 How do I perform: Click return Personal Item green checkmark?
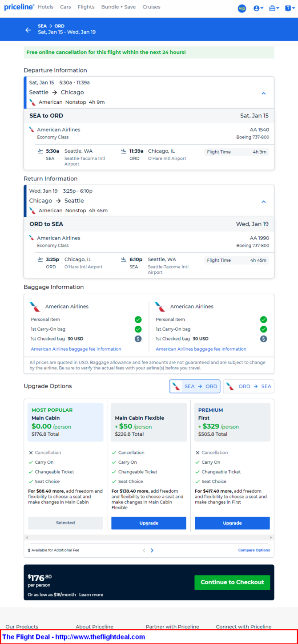click(263, 320)
